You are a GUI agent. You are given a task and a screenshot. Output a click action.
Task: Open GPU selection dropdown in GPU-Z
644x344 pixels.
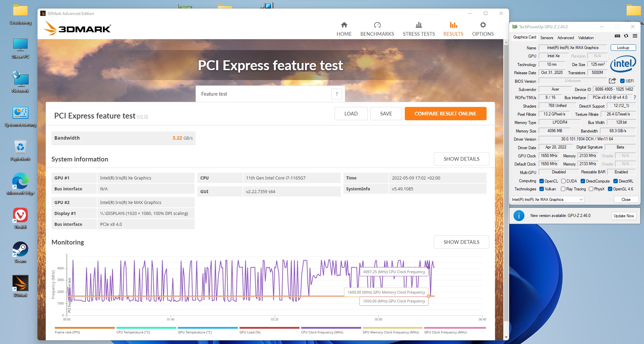pyautogui.click(x=548, y=200)
